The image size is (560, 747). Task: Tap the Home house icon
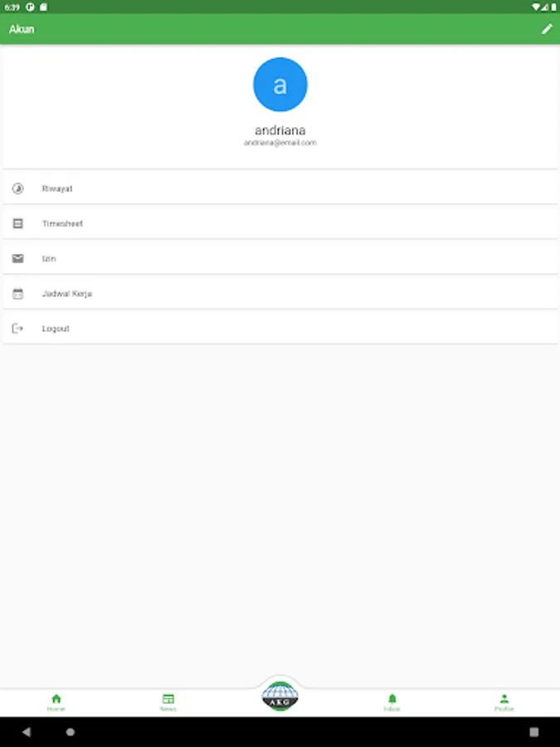(x=56, y=699)
